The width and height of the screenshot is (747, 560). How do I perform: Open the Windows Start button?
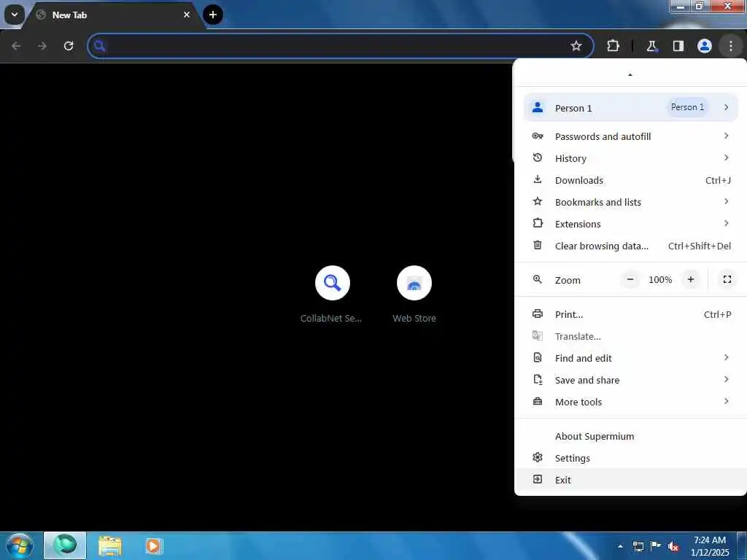click(20, 545)
